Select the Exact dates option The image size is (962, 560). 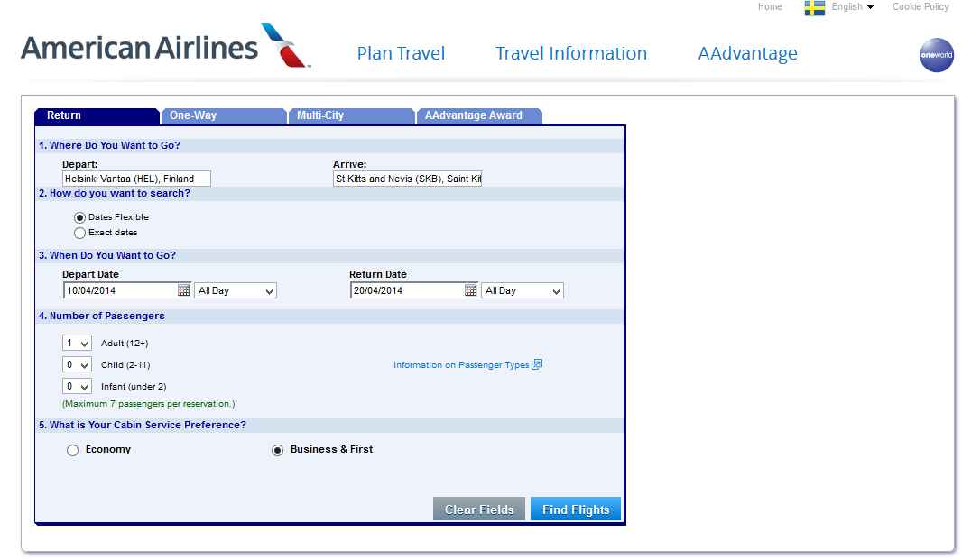point(80,233)
